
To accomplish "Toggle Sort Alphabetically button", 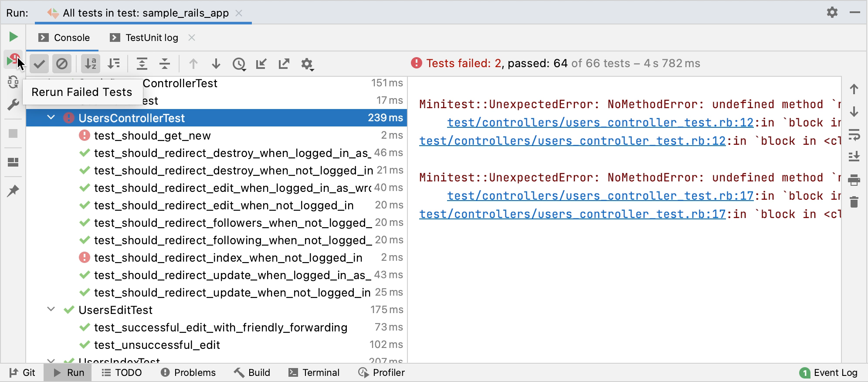I will click(91, 64).
